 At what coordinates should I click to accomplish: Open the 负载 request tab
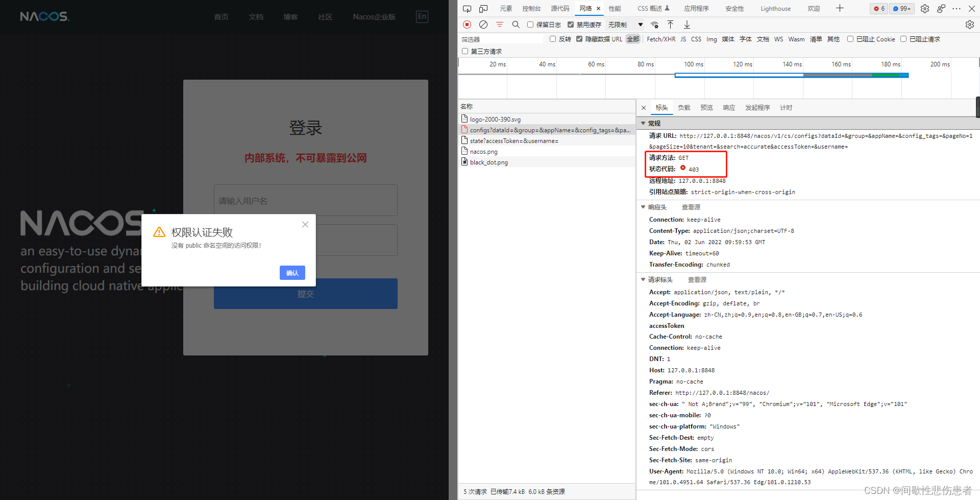click(684, 108)
